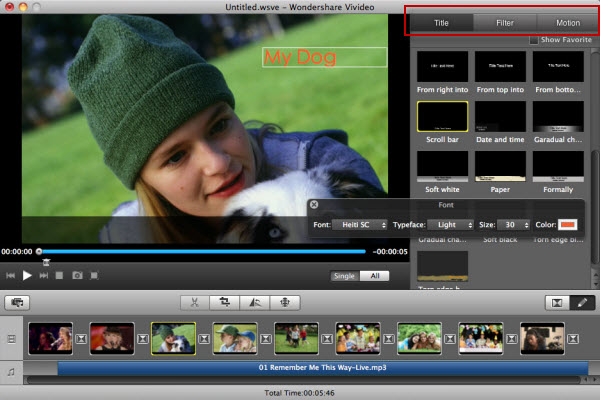Click transition slot after the two kids in caps clip
The height and width of the screenshot is (400, 600).
point(266,339)
